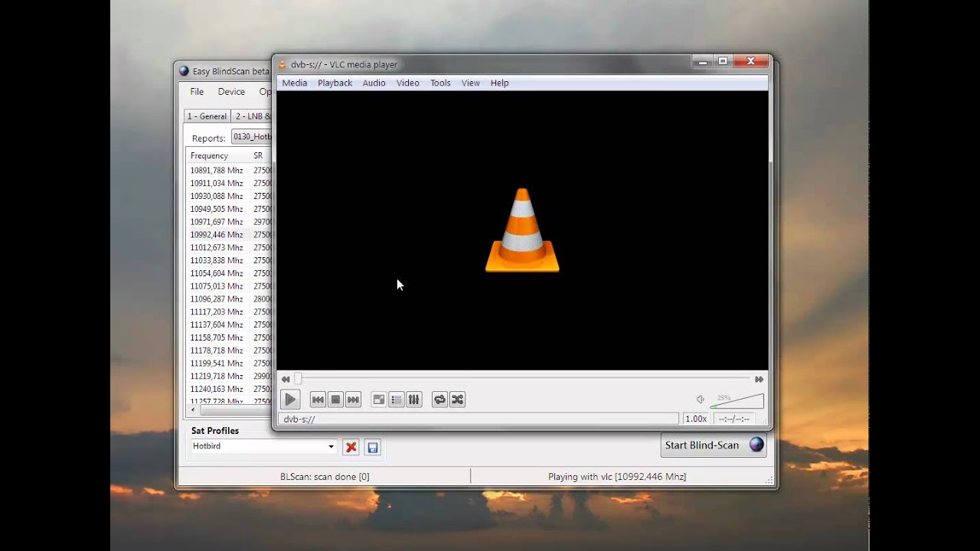Click the frequency list scroll-left arrow

point(193,411)
